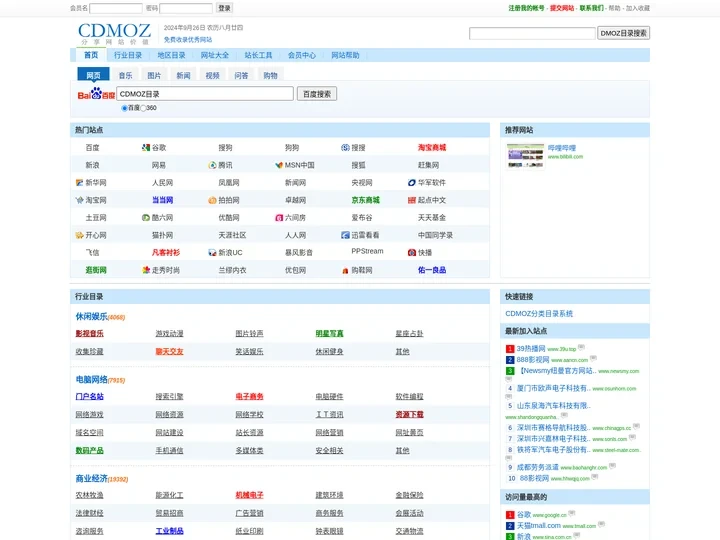Click the CDMOZ site logo
This screenshot has width=720, height=540.
[x=114, y=34]
